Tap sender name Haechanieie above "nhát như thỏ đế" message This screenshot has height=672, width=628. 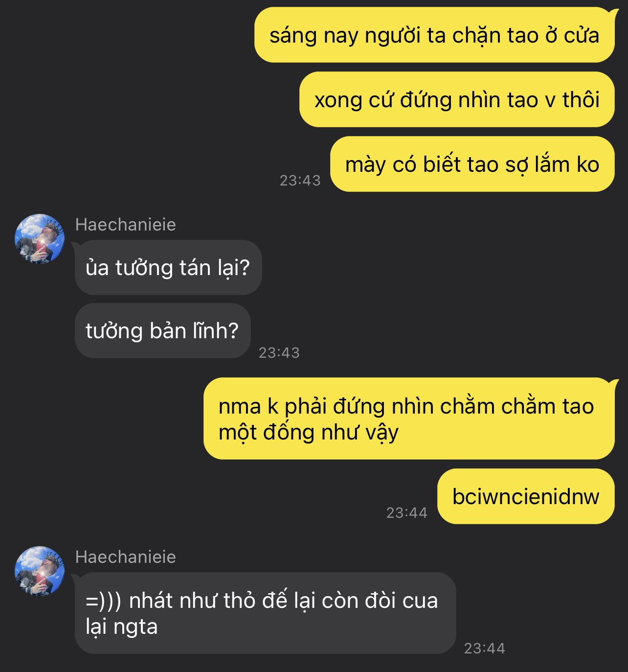[x=126, y=557]
